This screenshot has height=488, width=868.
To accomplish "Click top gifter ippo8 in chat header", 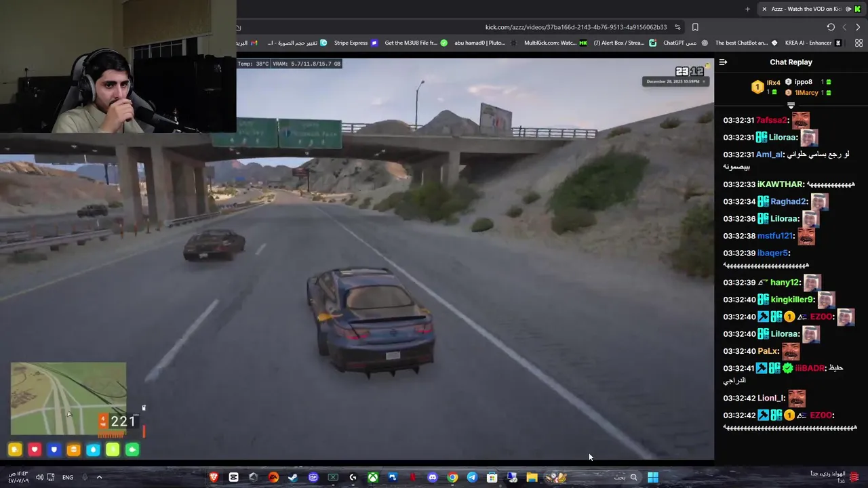I will pos(804,82).
